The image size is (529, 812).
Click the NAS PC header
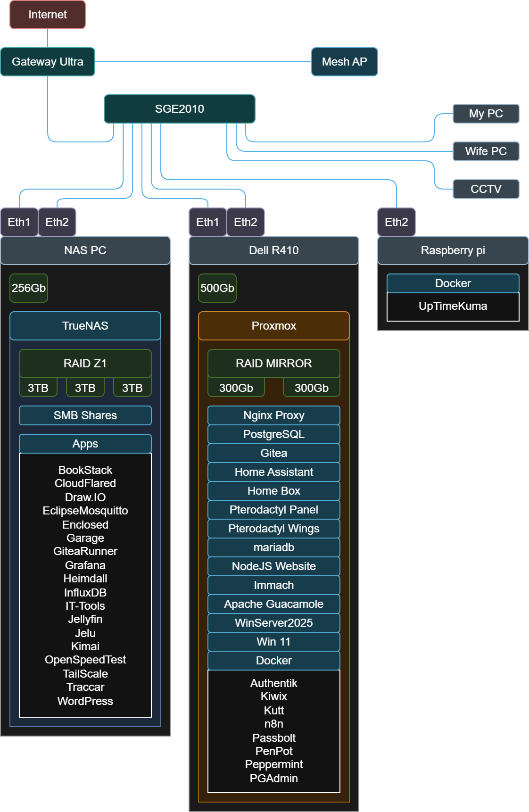click(85, 250)
